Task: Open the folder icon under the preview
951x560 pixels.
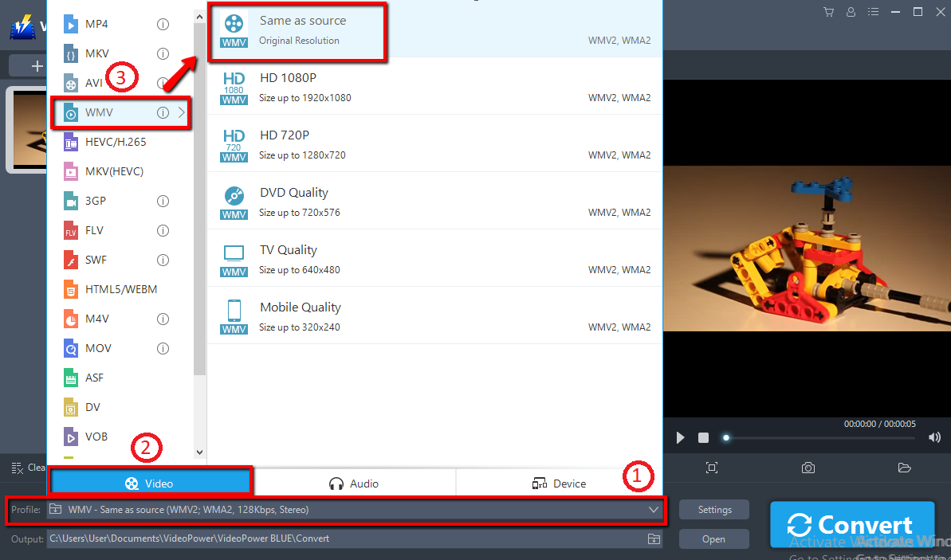Action: [903, 468]
